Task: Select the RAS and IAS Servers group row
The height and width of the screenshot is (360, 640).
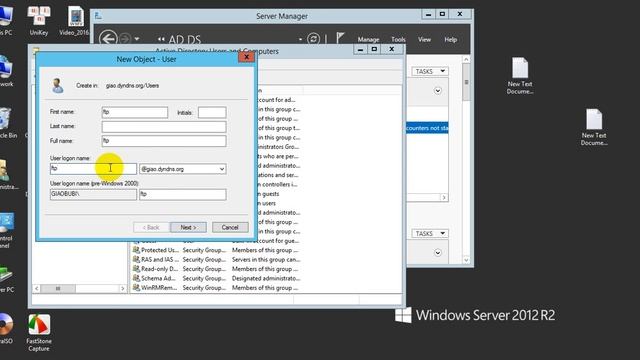Action: pos(216,260)
